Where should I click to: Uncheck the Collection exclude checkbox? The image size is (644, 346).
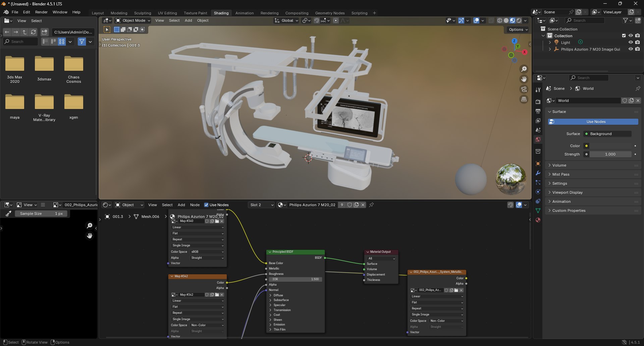(x=624, y=36)
